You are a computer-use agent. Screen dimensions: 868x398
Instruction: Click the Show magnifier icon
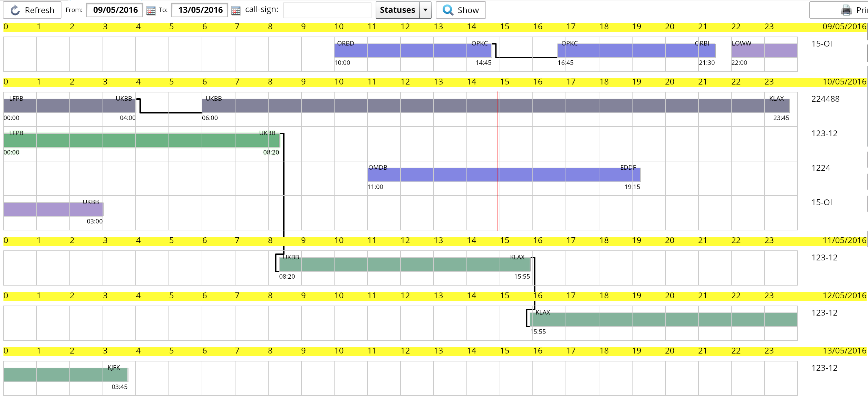448,10
